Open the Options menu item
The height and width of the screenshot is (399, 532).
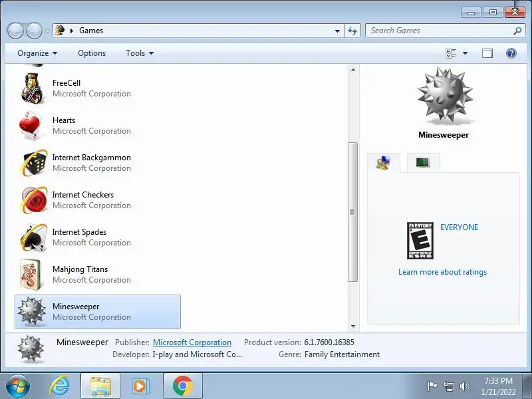[x=92, y=53]
